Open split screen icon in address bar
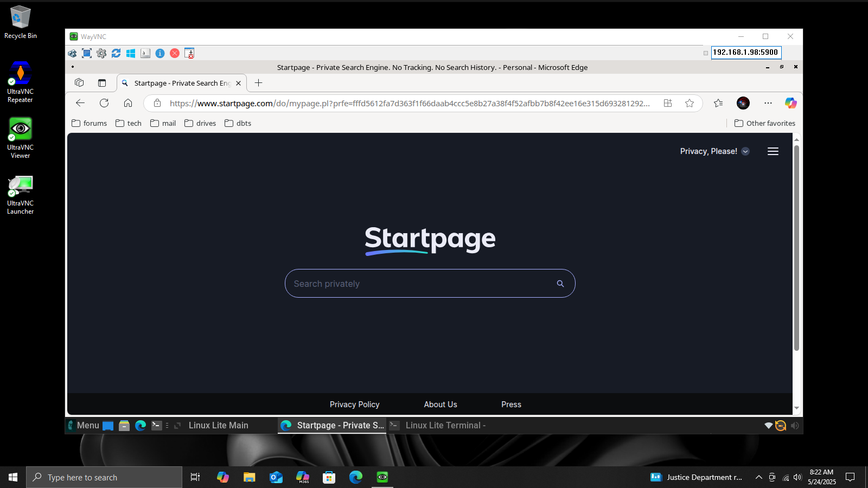 pyautogui.click(x=668, y=103)
